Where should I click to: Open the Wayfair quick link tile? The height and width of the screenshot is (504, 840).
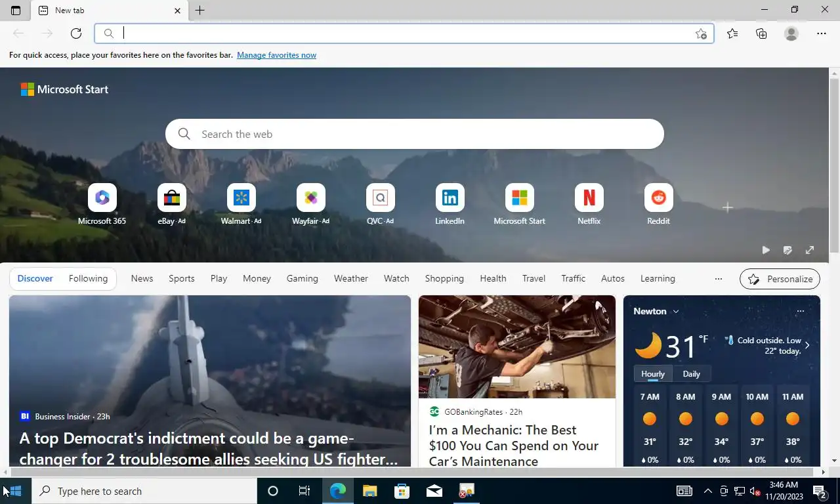click(x=310, y=205)
